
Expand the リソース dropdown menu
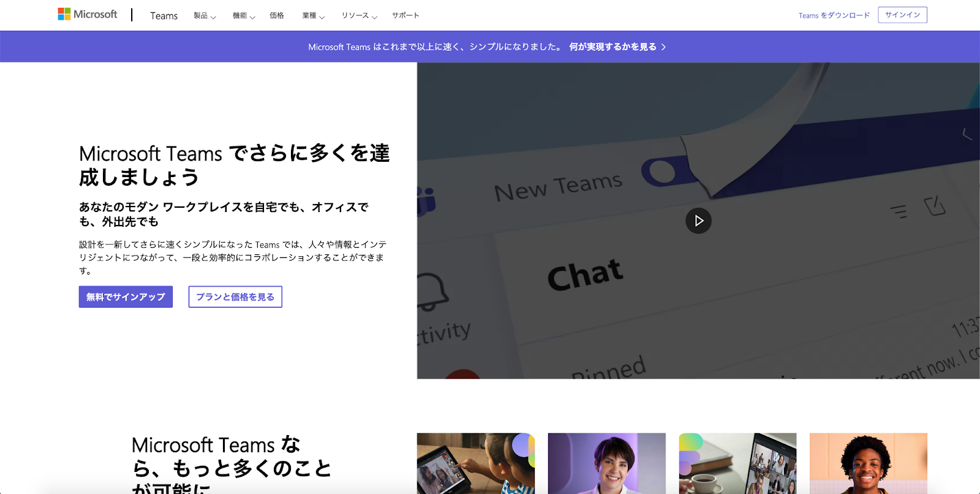coord(359,16)
